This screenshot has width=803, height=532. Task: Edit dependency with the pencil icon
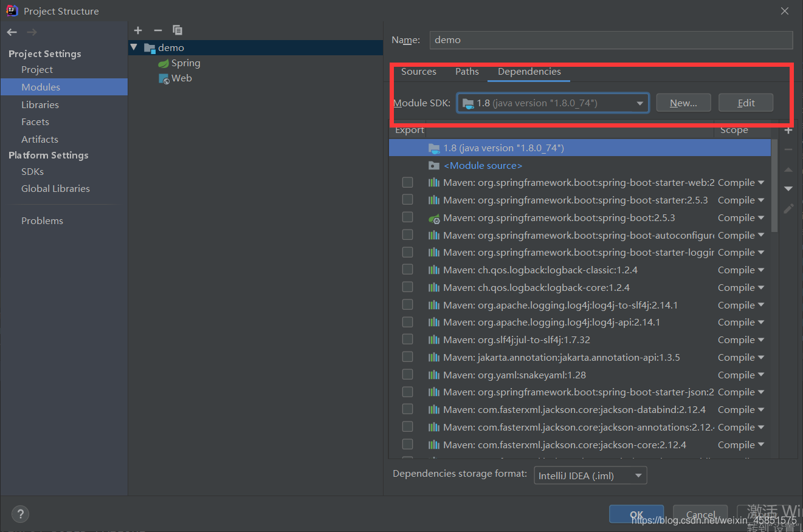pos(788,209)
